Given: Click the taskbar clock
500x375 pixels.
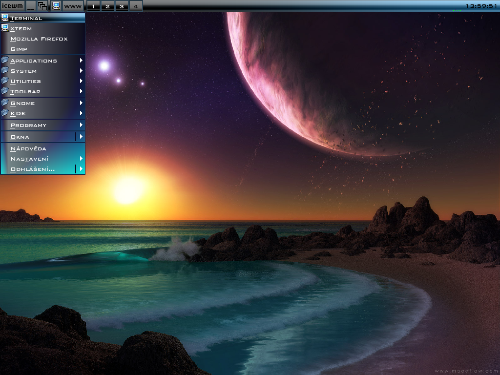Looking at the screenshot, I should click(481, 6).
